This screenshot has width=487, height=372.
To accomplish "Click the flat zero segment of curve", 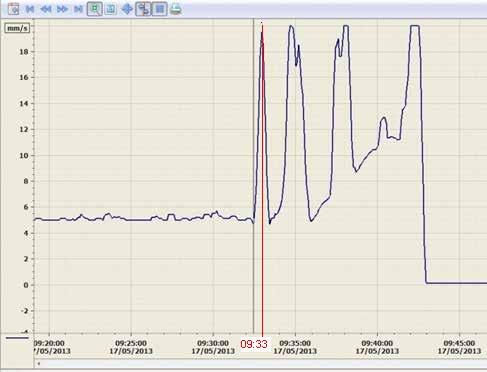I will (456, 283).
